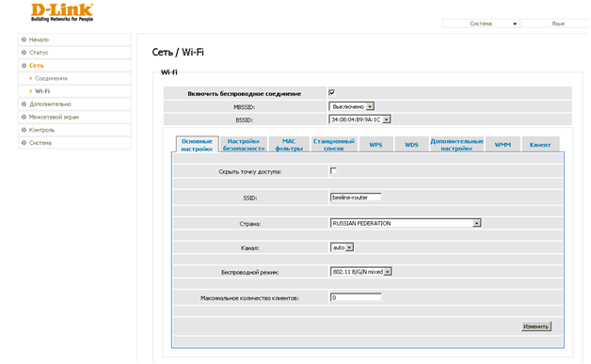
Task: Click the bullet icon beside Межсетевой экран
Action: [x=24, y=117]
